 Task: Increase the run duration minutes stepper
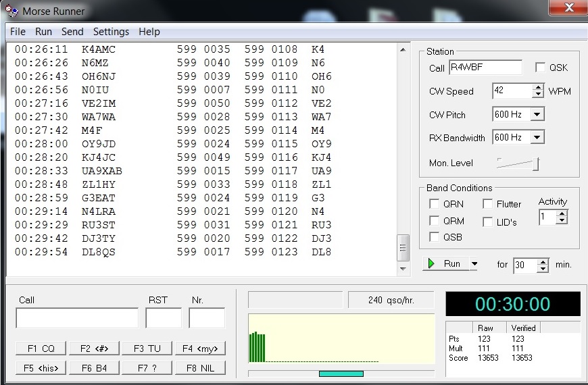tap(543, 261)
